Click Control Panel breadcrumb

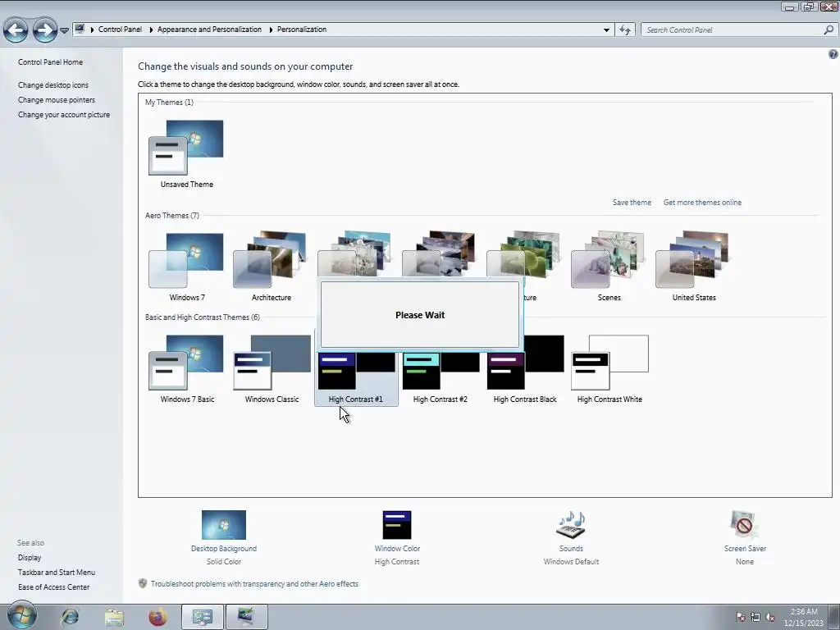click(x=120, y=30)
